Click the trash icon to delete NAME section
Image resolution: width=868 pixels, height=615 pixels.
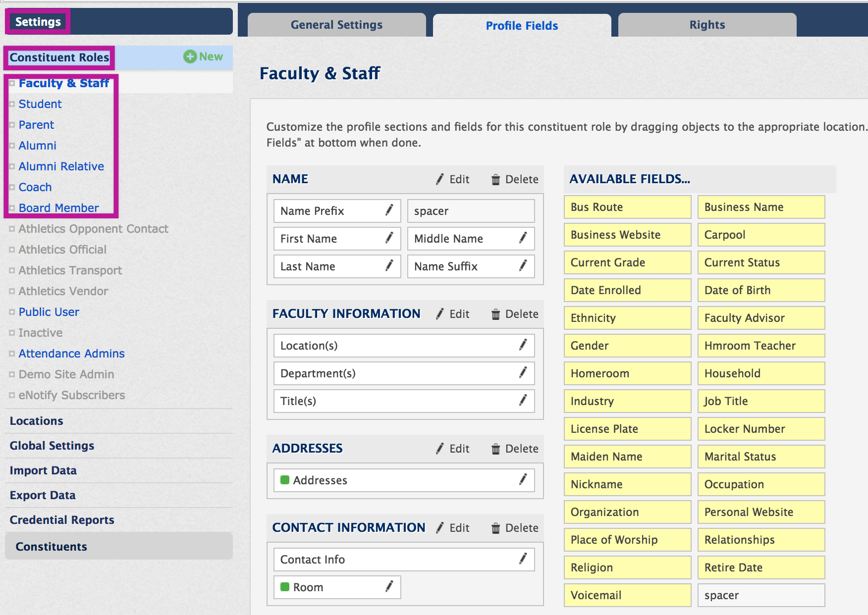tap(496, 179)
